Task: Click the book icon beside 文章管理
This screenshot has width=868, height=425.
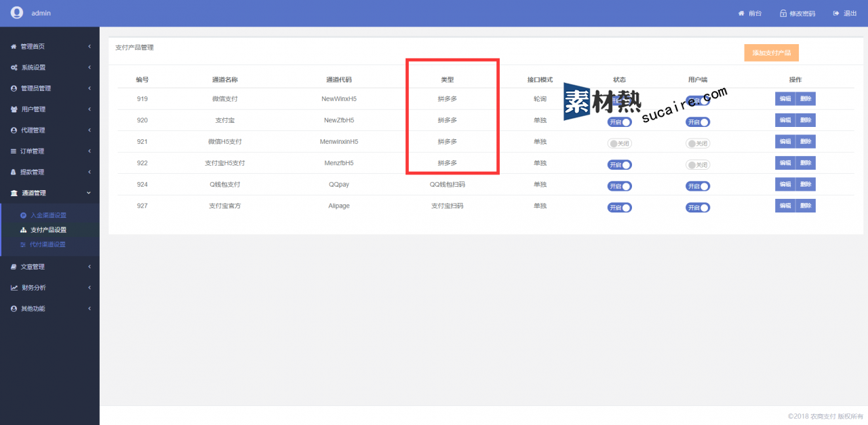Action: (14, 267)
